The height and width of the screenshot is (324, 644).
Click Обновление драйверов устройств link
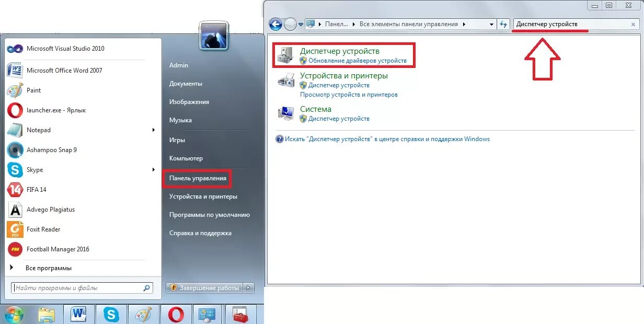(x=358, y=61)
